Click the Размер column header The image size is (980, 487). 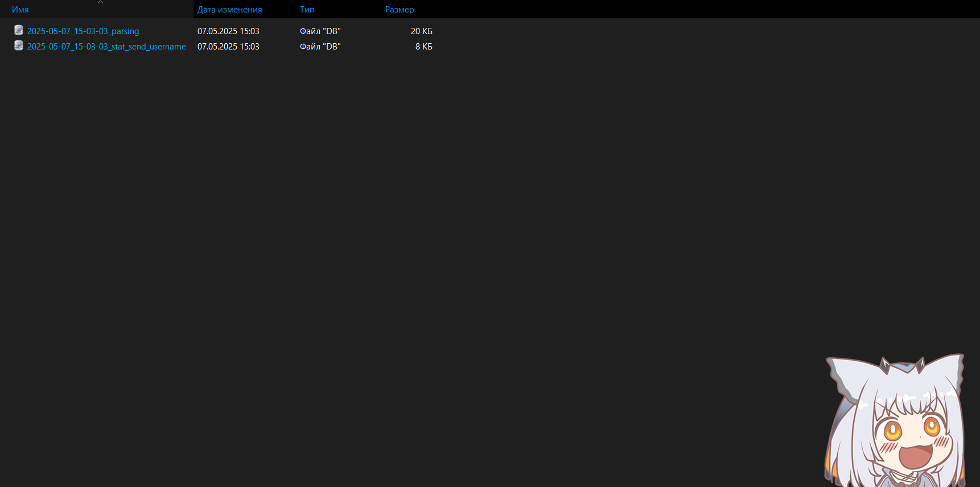pyautogui.click(x=400, y=10)
